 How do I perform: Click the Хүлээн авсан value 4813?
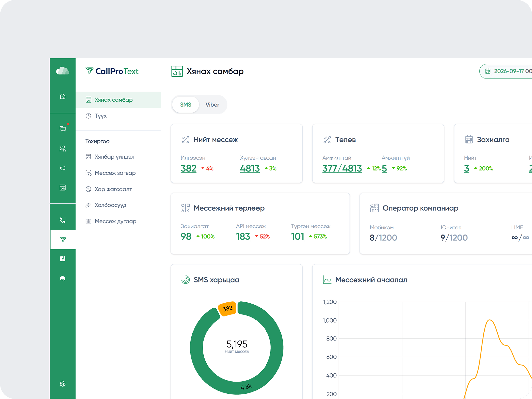pyautogui.click(x=250, y=168)
